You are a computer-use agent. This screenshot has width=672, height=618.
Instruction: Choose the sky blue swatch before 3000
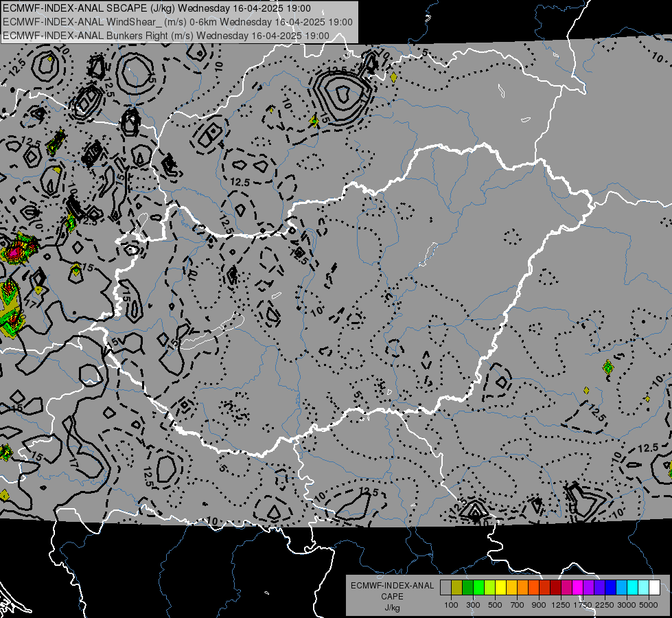point(622,588)
